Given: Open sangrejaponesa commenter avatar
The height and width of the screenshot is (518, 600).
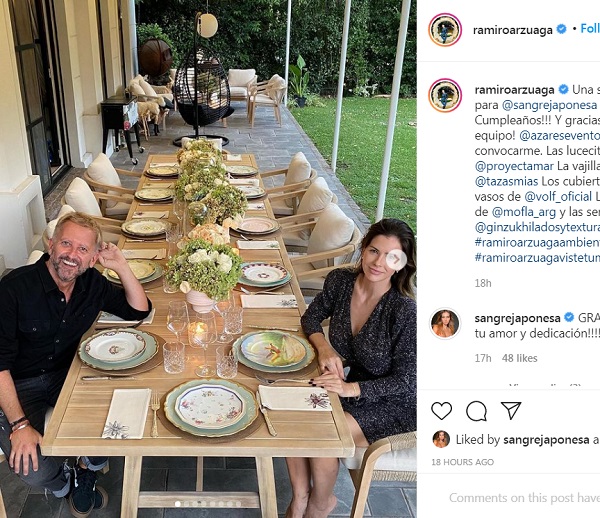Looking at the screenshot, I should (x=445, y=324).
